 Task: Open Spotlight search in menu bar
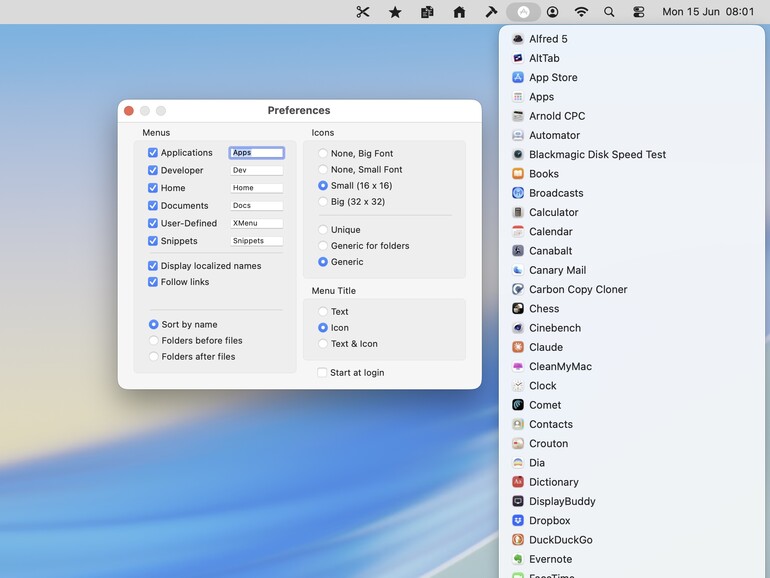click(609, 12)
